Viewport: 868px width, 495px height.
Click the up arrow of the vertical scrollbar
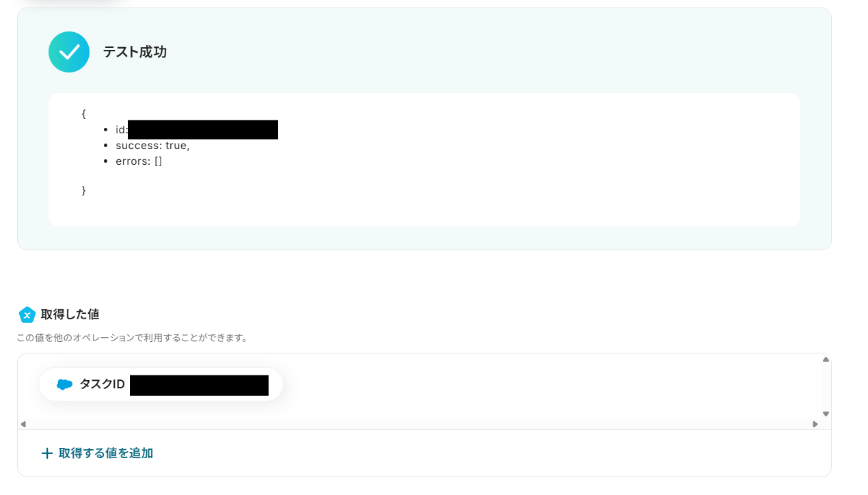(x=826, y=359)
